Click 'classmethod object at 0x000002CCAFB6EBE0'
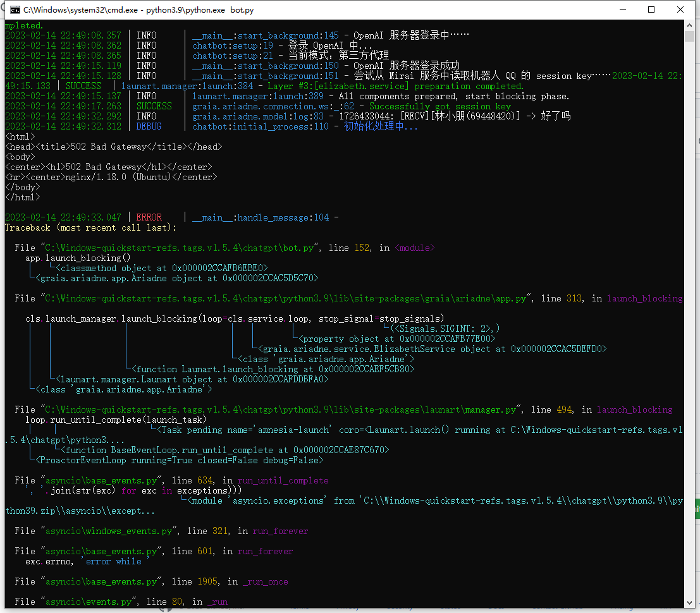700x613 pixels. (161, 268)
